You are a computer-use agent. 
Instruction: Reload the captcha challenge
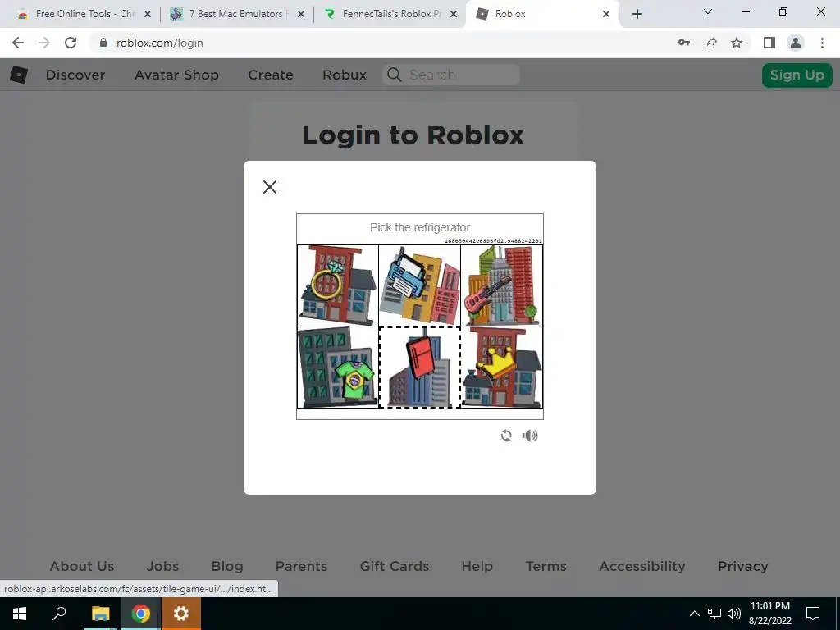pos(506,436)
